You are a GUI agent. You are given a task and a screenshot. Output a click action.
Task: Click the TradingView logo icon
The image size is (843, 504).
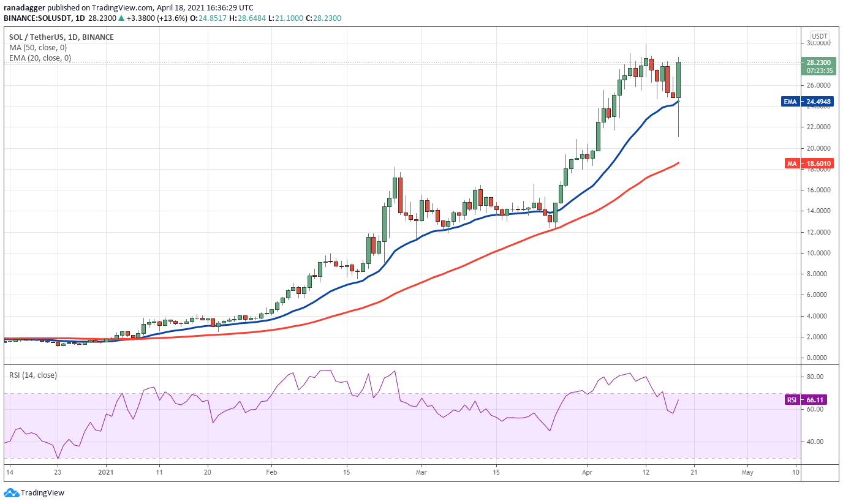pos(11,493)
